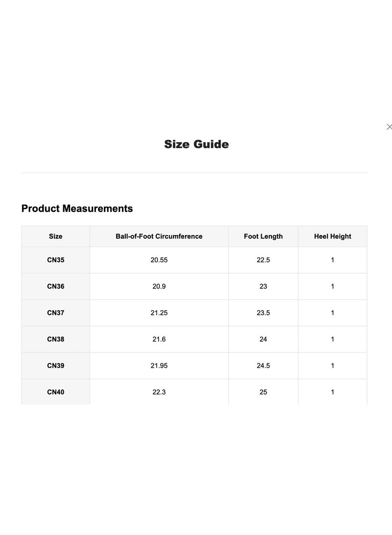Viewport: 392px width, 535px height.
Task: Click the Foot Length column header
Action: click(263, 236)
